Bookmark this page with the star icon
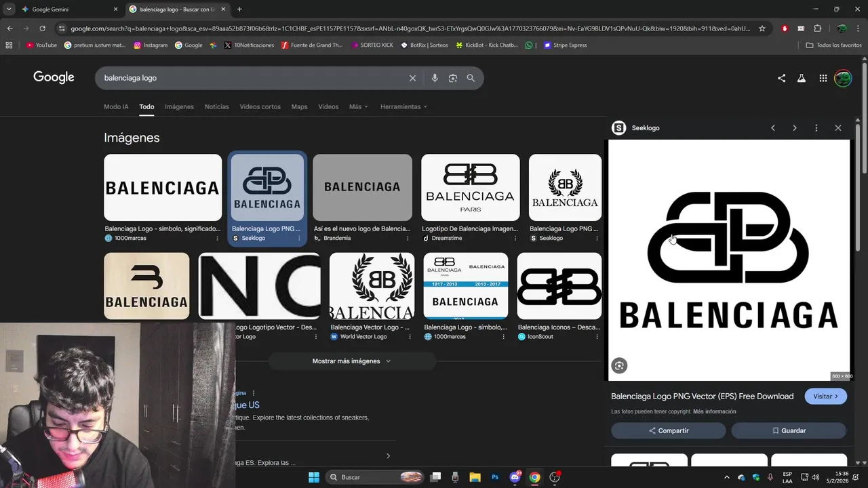Viewport: 868px width, 488px height. [762, 28]
